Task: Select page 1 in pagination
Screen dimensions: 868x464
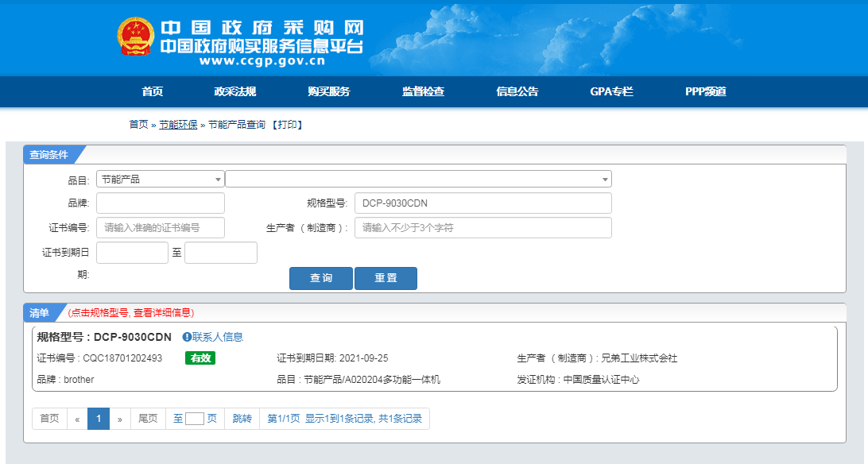Action: click(x=99, y=419)
